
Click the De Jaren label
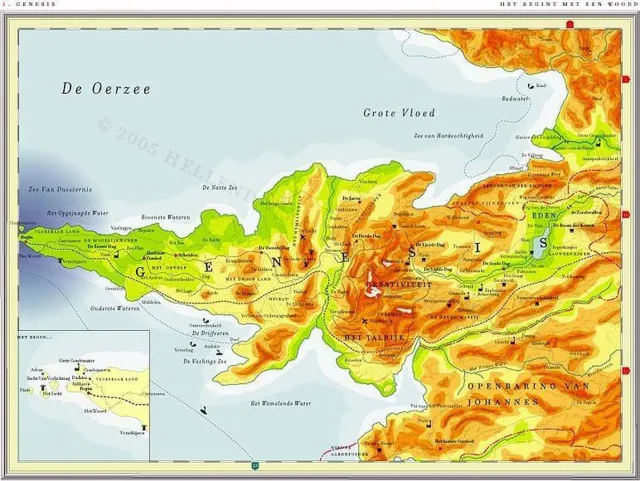point(351,198)
